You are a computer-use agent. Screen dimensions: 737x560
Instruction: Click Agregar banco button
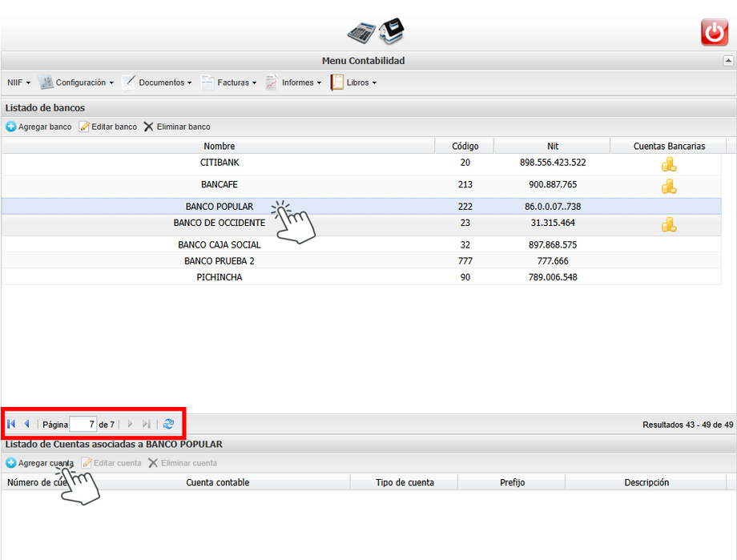pos(38,127)
